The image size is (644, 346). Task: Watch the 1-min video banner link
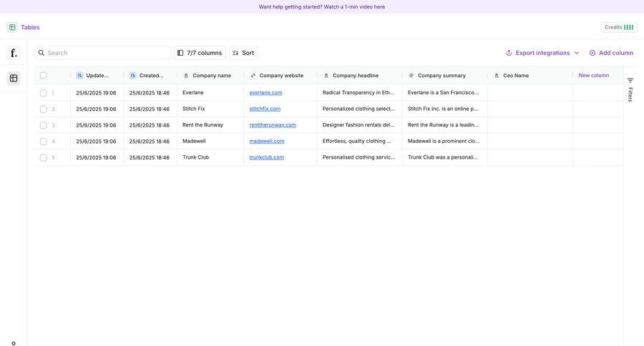[x=321, y=6]
